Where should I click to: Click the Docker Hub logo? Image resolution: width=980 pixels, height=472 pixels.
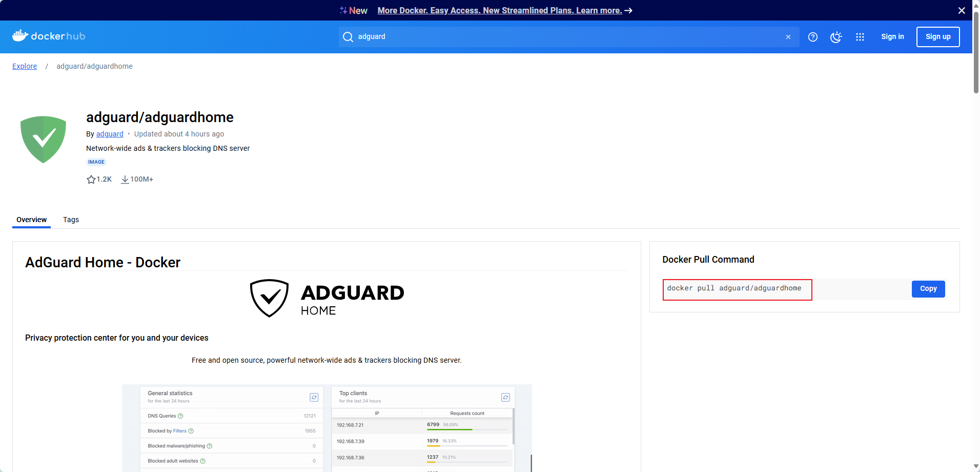coord(49,36)
